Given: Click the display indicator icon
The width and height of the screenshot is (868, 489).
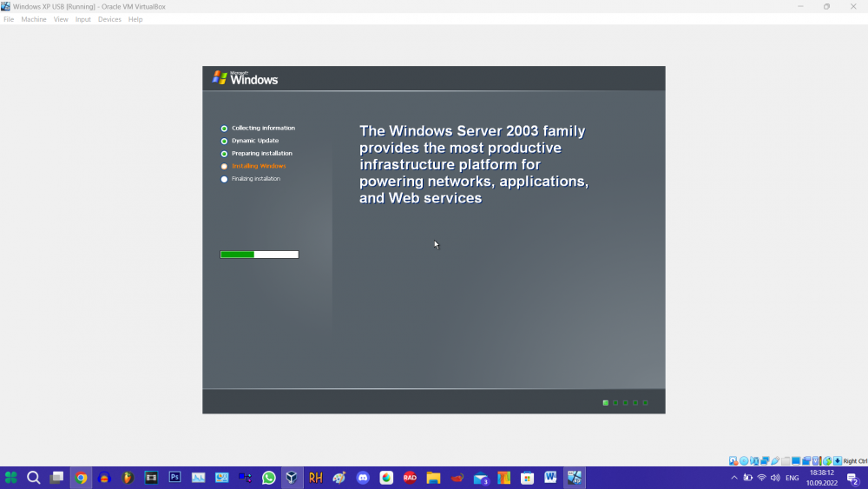Looking at the screenshot, I should (796, 460).
